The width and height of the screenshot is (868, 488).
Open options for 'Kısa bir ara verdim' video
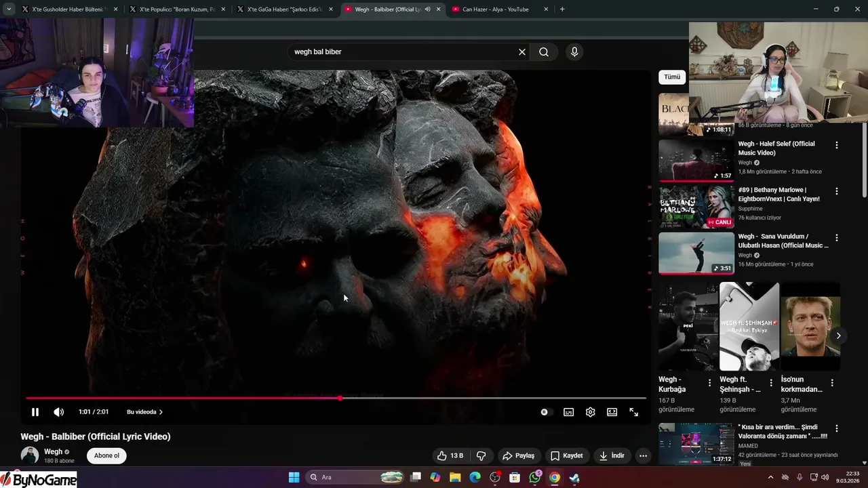837,429
